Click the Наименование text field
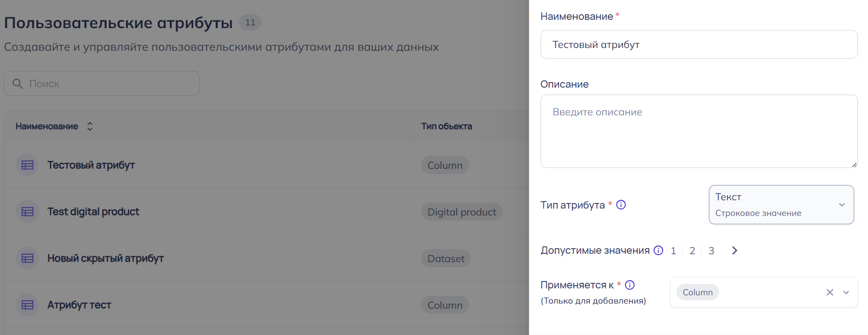The height and width of the screenshot is (335, 868). [x=698, y=44]
